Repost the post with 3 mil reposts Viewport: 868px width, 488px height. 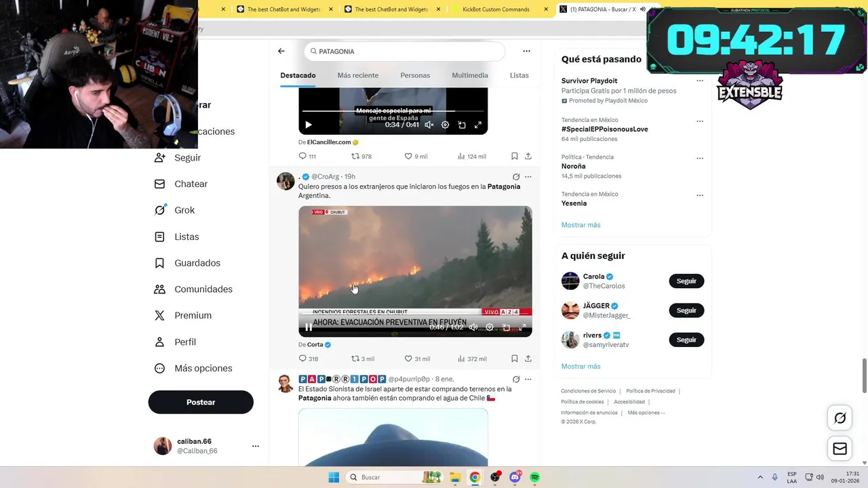coord(362,359)
